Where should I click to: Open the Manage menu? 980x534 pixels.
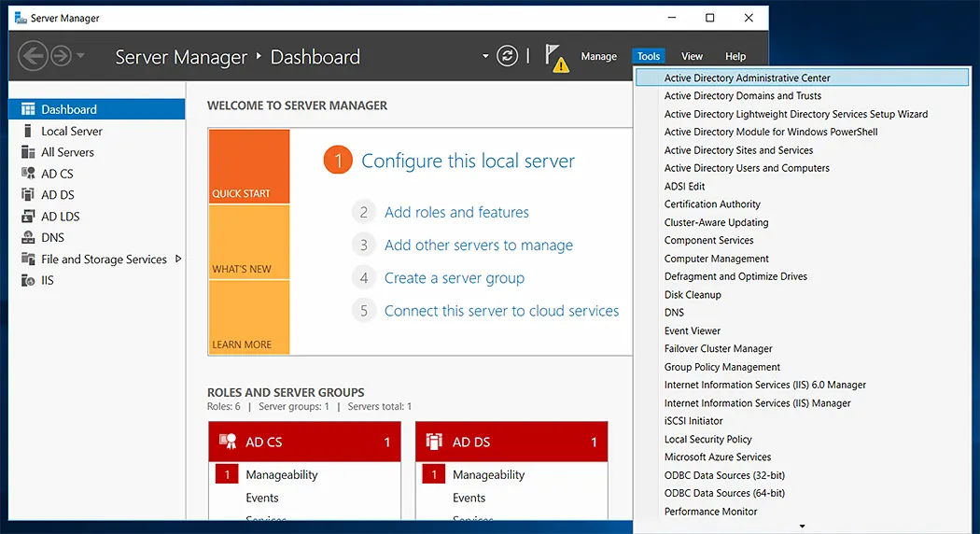tap(599, 56)
